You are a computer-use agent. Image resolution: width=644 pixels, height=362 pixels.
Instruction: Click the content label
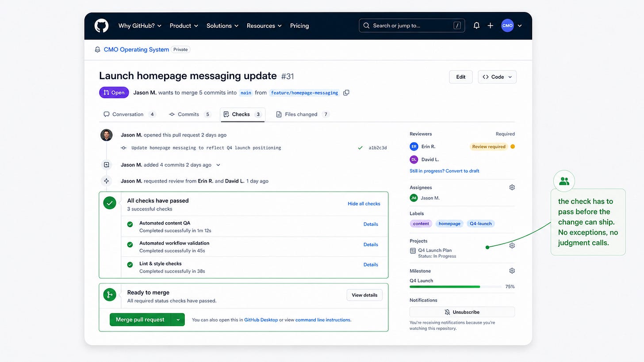click(x=421, y=224)
